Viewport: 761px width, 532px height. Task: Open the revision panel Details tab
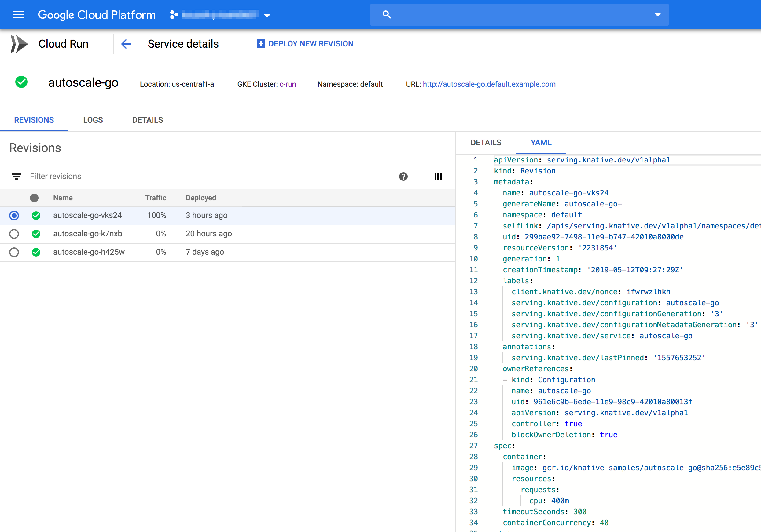coord(486,142)
